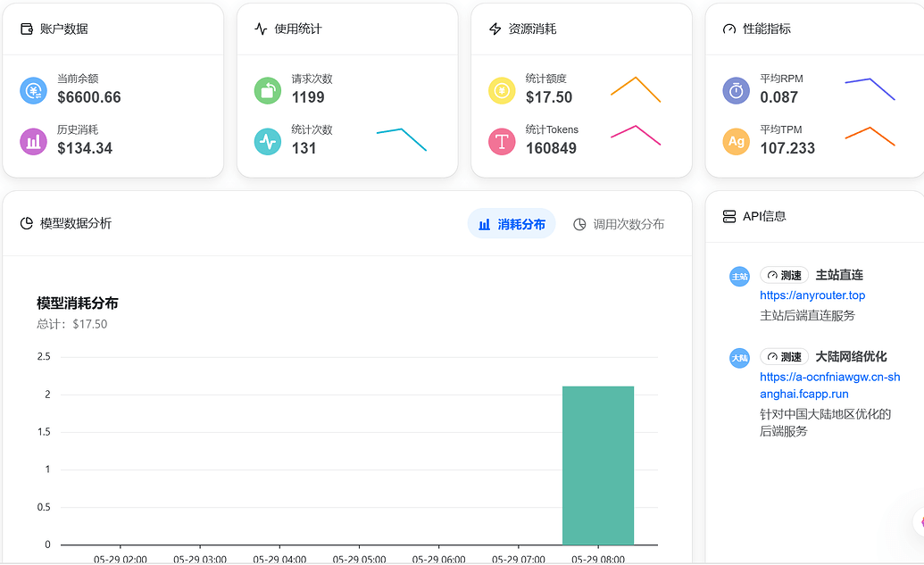The width and height of the screenshot is (924, 565).
Task: Click the 统计次数 blue sparkline
Action: (x=402, y=139)
